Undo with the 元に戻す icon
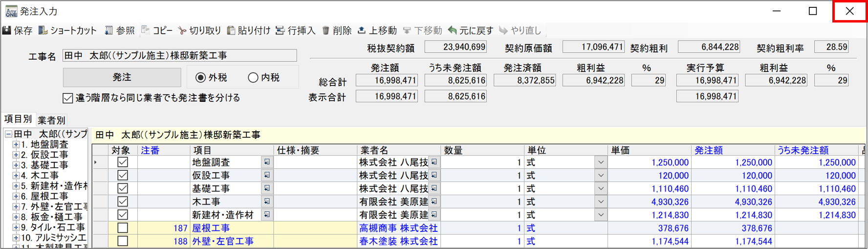Viewport: 868px width, 249px height. (x=453, y=30)
